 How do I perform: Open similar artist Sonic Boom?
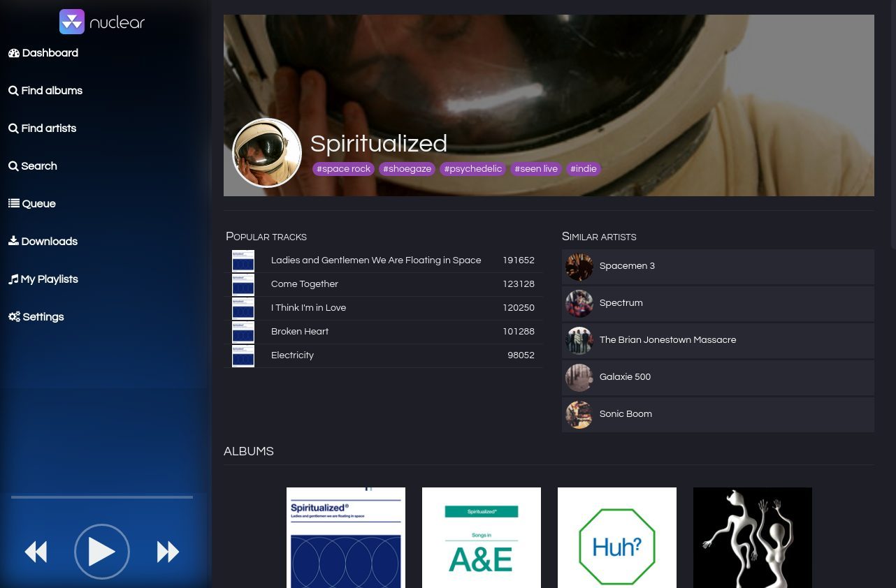click(626, 414)
